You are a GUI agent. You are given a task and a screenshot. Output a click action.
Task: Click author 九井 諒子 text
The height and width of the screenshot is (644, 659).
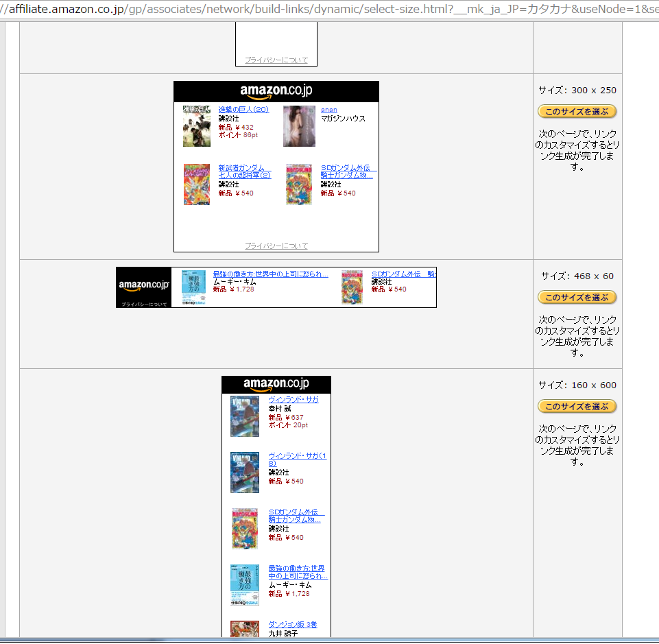tap(283, 633)
